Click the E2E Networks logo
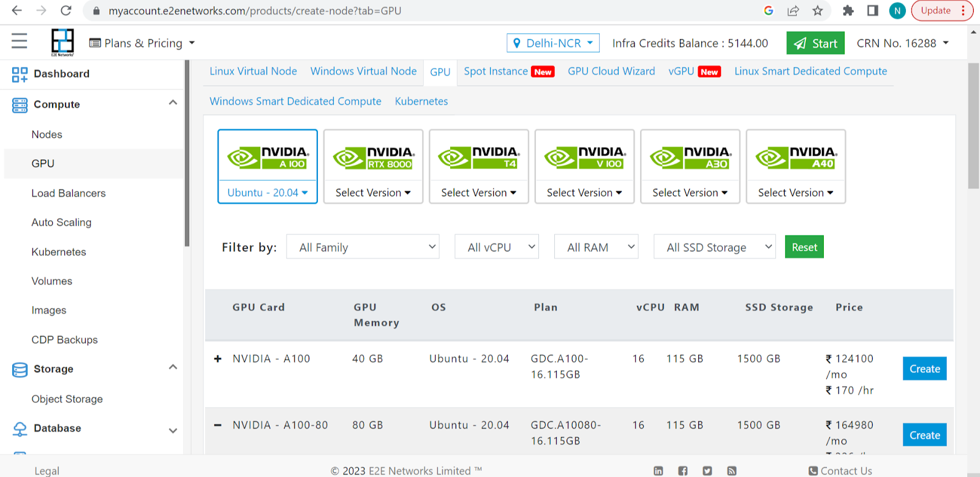This screenshot has width=980, height=477. pyautogui.click(x=62, y=42)
